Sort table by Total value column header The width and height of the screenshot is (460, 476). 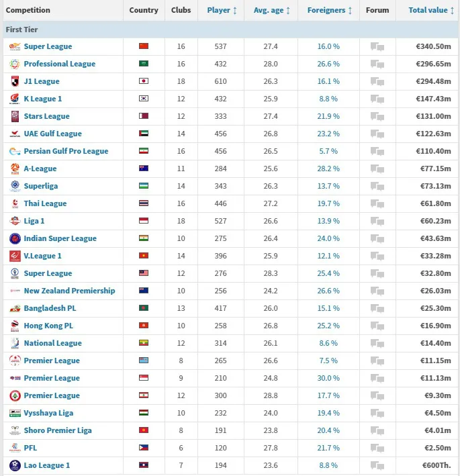coord(431,10)
